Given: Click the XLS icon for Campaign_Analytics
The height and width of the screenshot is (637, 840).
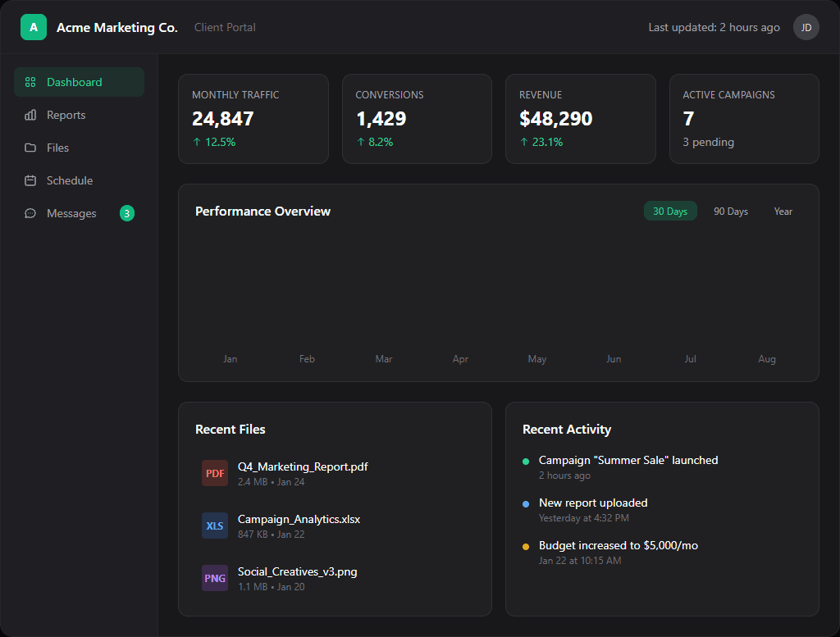Looking at the screenshot, I should 214,526.
